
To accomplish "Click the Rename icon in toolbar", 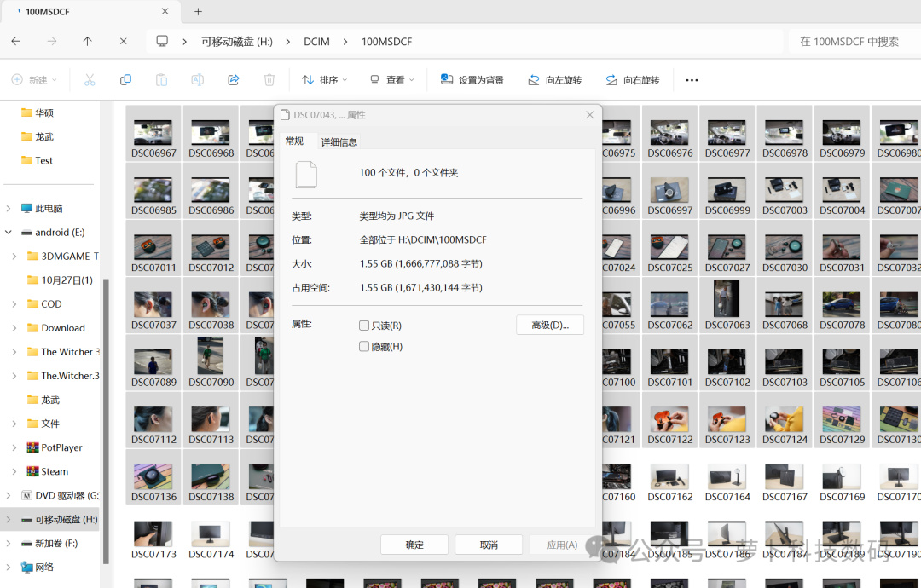I will [197, 80].
